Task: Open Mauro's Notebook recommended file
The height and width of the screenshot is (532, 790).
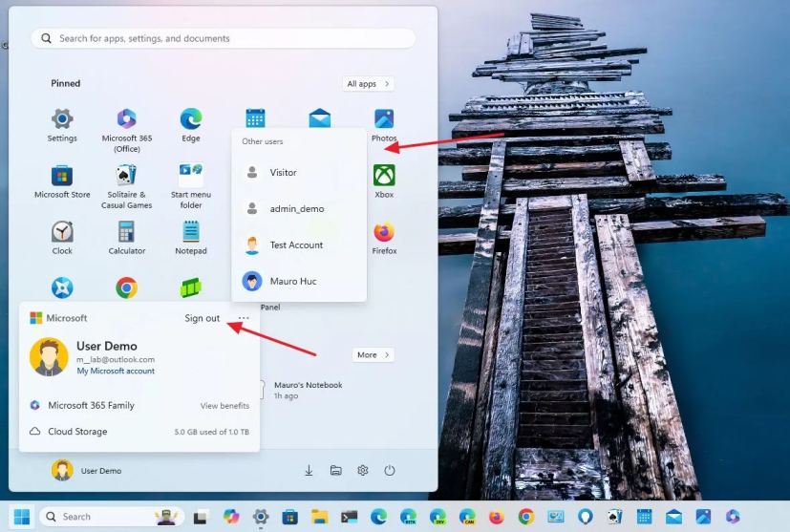Action: (x=302, y=390)
